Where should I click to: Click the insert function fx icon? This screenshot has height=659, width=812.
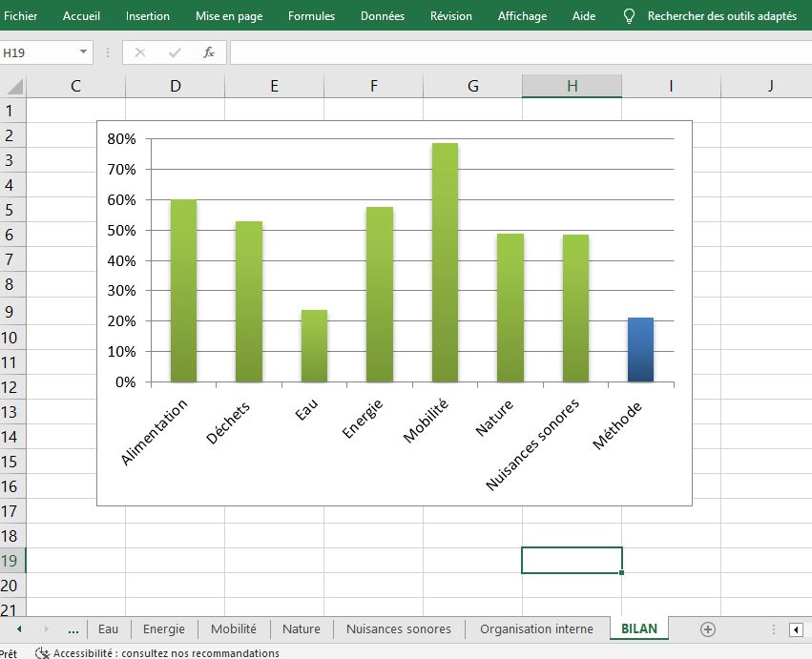[209, 52]
